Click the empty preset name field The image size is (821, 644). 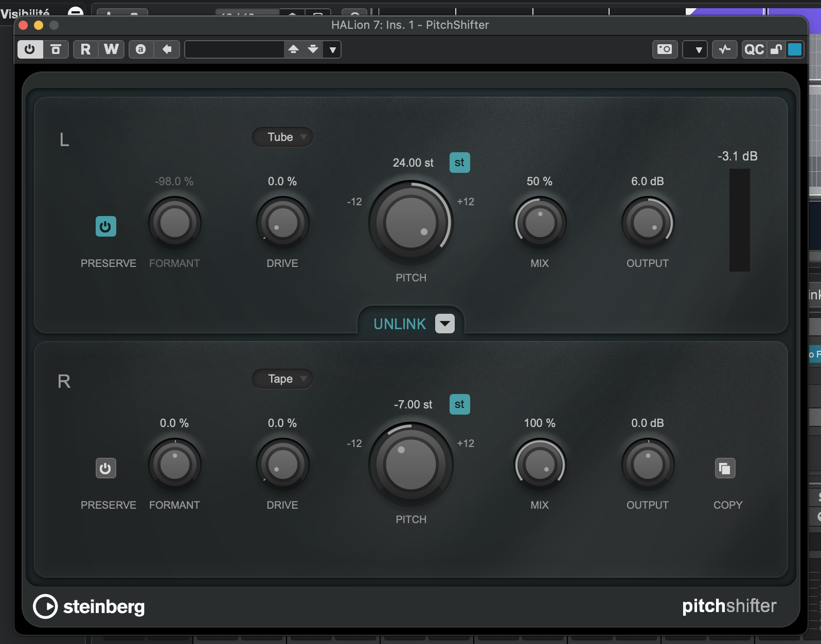234,49
